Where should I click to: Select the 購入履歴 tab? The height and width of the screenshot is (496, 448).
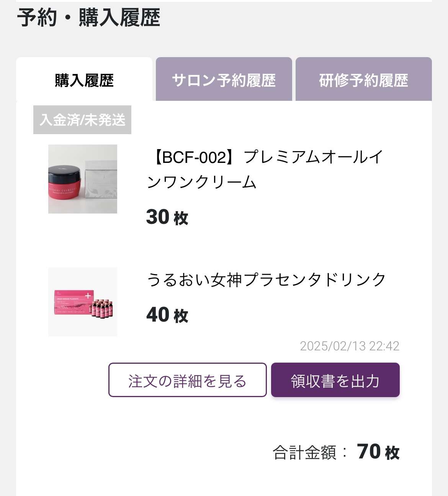(84, 79)
